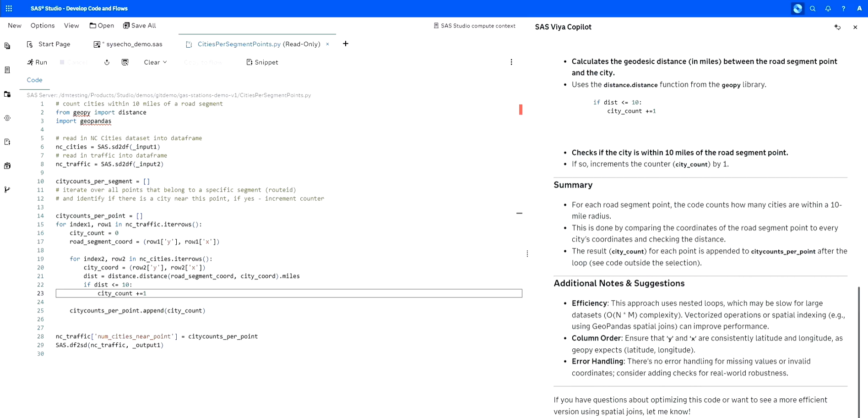The height and width of the screenshot is (418, 868).
Task: Click SAS Studio compute context indicator
Action: coord(474,26)
